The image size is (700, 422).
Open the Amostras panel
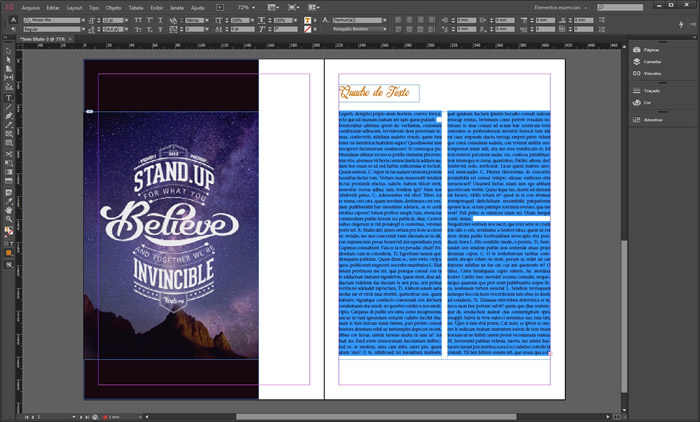pyautogui.click(x=652, y=119)
